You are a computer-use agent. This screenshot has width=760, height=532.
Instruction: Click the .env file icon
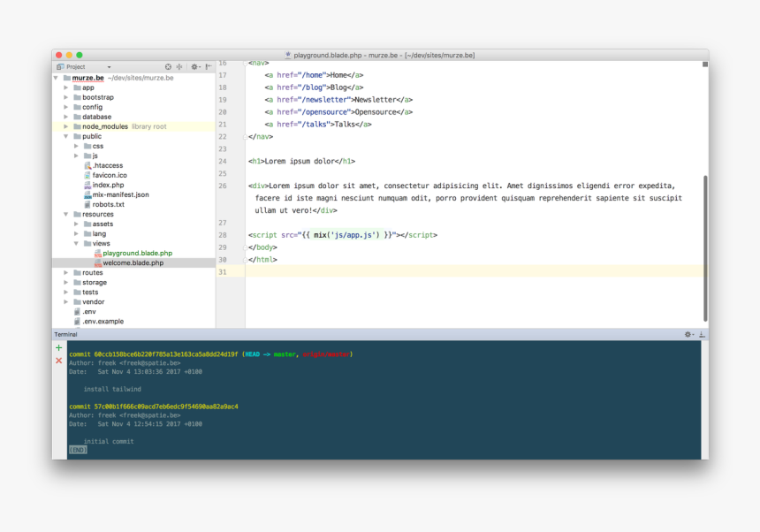[77, 312]
